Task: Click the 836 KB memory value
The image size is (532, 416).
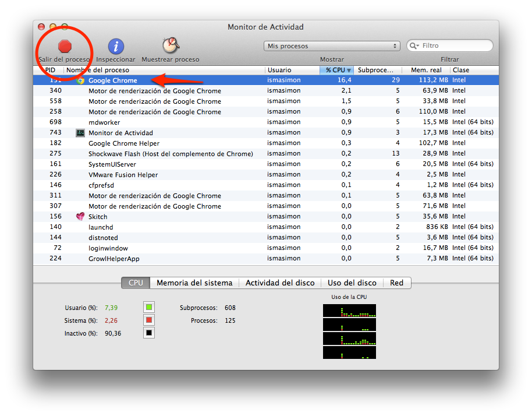Action: pyautogui.click(x=437, y=227)
